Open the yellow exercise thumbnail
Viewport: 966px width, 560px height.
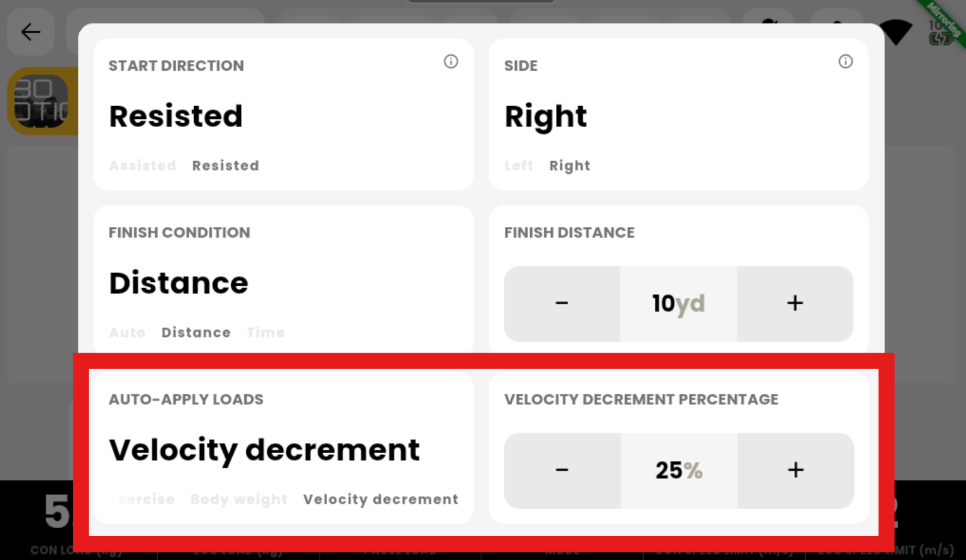42,101
